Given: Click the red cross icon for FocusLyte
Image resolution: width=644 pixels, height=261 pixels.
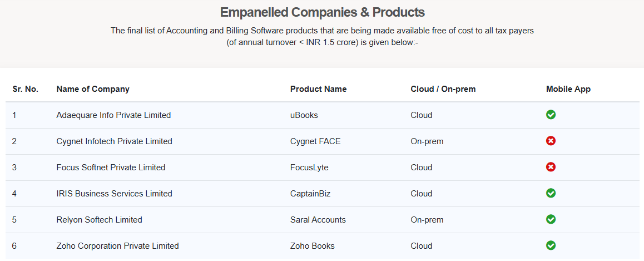Looking at the screenshot, I should (551, 167).
